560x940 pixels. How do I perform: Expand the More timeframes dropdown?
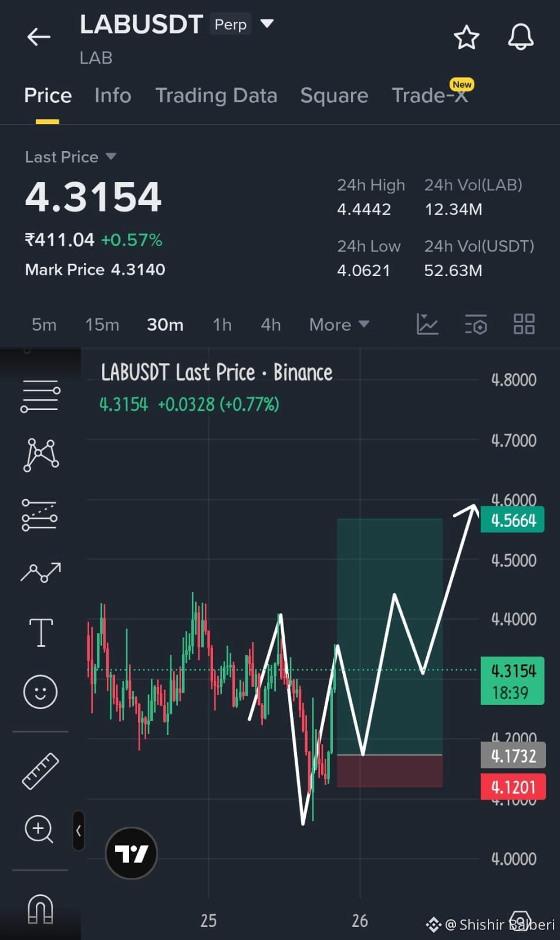(339, 325)
